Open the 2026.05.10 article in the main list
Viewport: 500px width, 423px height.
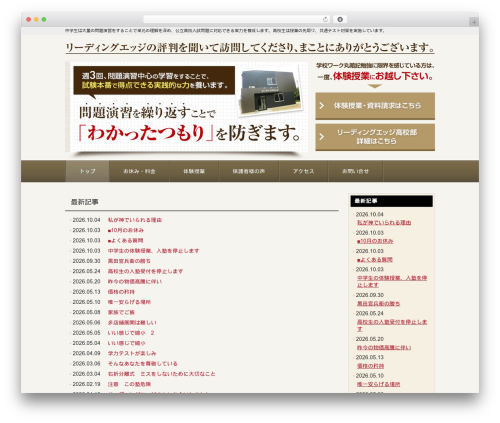tap(129, 302)
